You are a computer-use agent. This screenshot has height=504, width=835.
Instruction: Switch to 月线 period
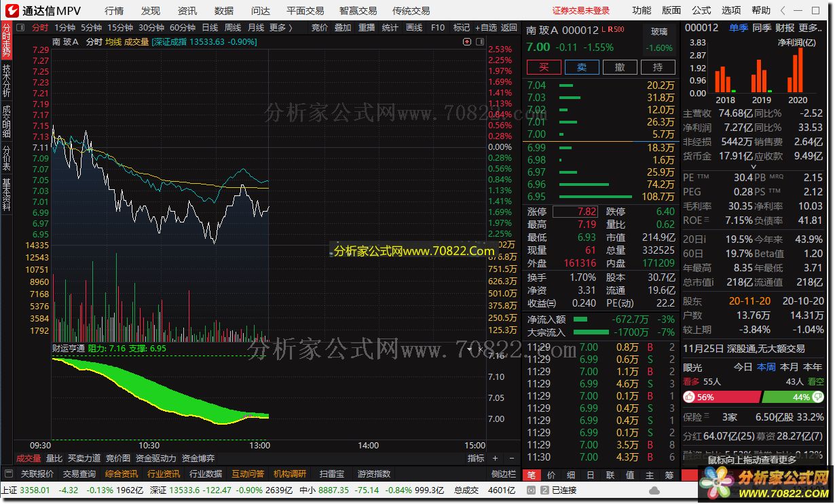[256, 28]
